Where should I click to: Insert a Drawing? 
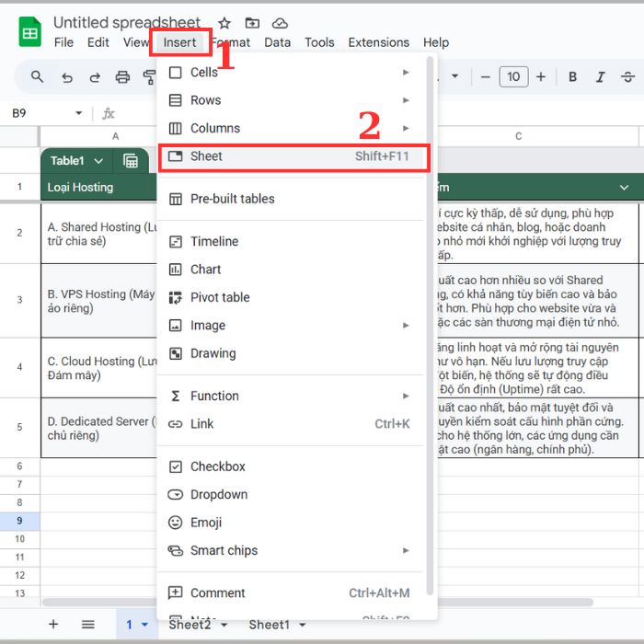click(292, 353)
